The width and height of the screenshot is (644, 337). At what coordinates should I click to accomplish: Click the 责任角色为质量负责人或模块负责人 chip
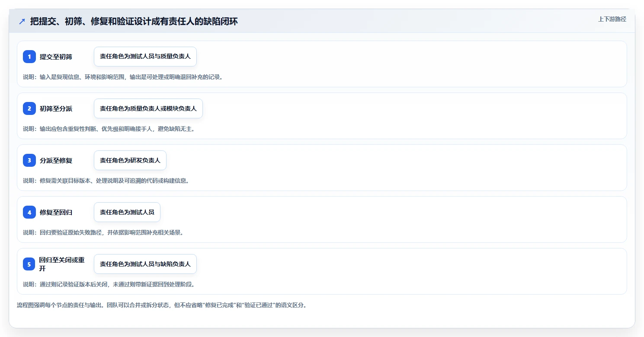pos(148,108)
